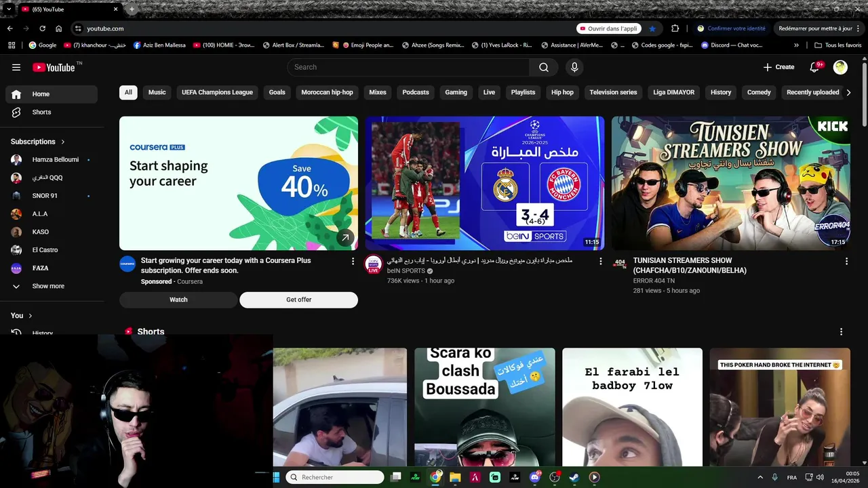Expand the You section
This screenshot has width=868, height=488.
tap(22, 315)
